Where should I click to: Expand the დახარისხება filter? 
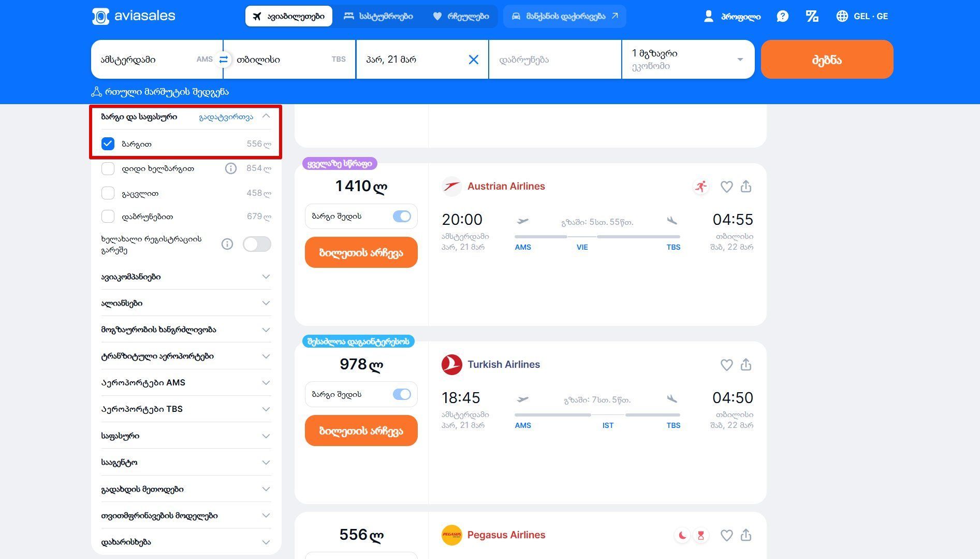click(x=186, y=542)
